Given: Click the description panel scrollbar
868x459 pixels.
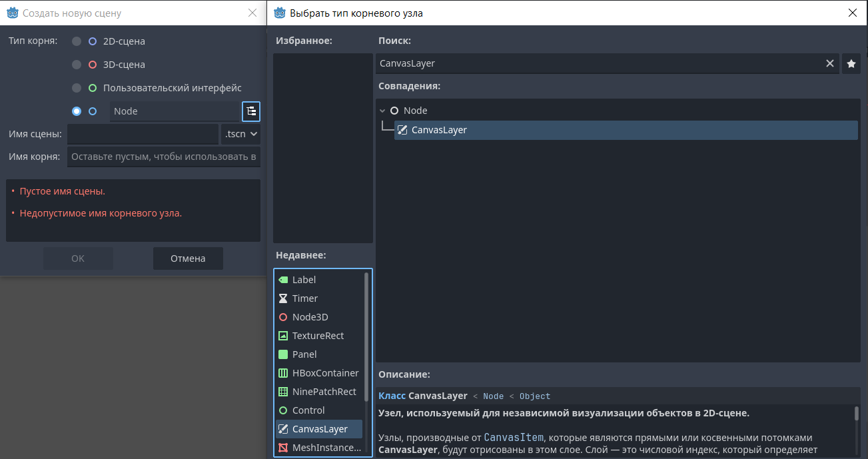Looking at the screenshot, I should point(857,414).
